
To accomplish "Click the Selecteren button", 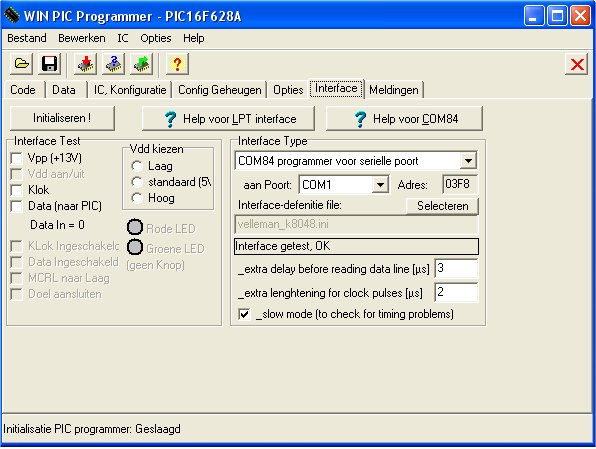I will [442, 206].
